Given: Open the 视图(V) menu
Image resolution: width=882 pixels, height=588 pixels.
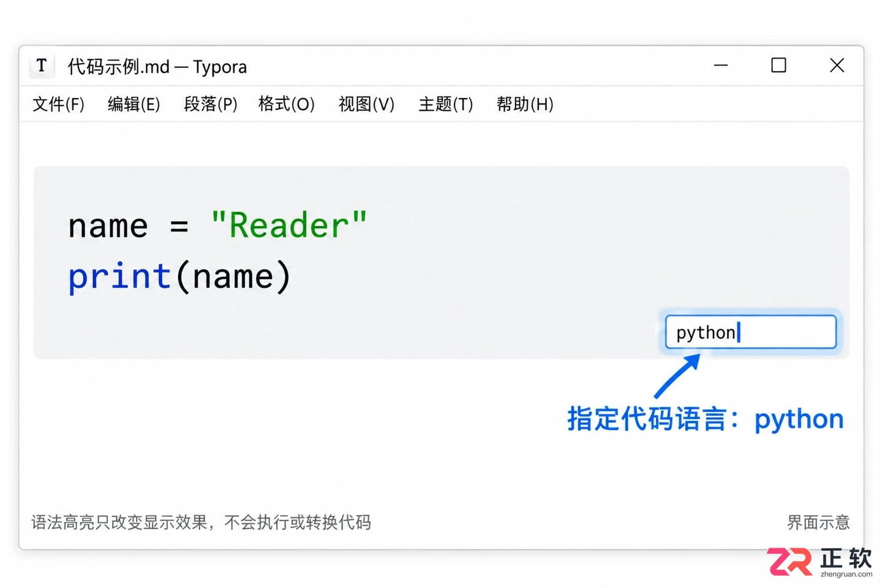Looking at the screenshot, I should pos(366,104).
